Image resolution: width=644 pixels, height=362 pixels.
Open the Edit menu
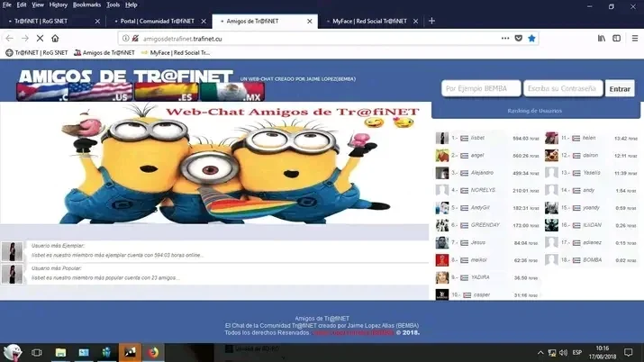click(22, 5)
